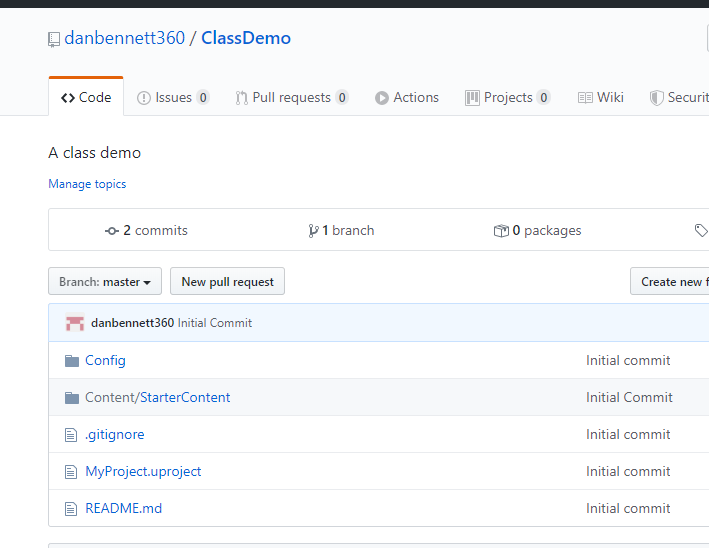
Task: Select the Wiki tab
Action: 601,97
